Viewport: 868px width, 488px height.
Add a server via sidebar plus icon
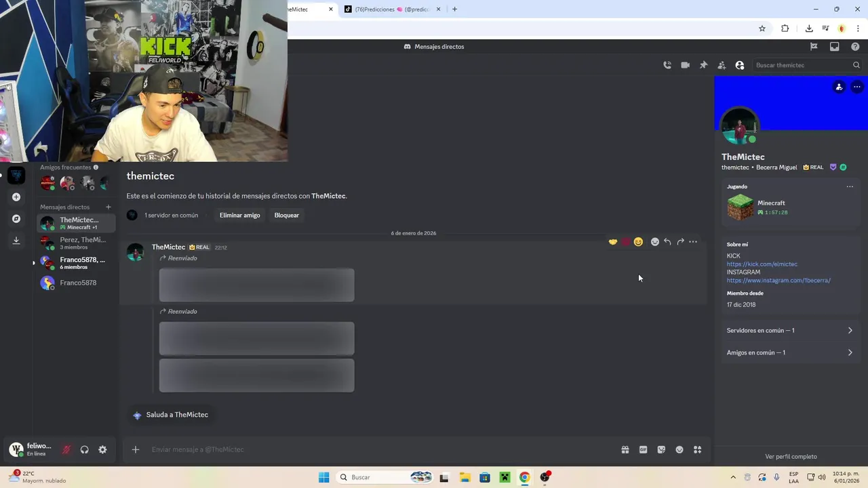pyautogui.click(x=16, y=197)
